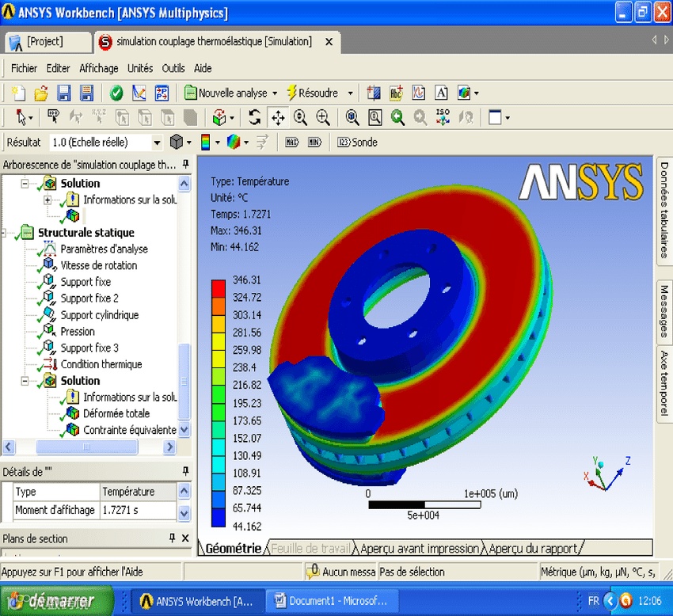
Task: Click the Résoudre solve button
Action: click(313, 93)
